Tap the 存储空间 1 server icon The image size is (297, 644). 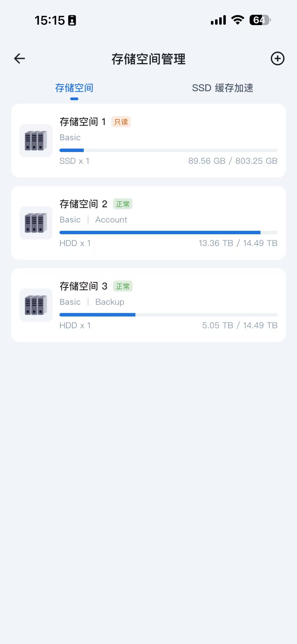click(x=36, y=141)
